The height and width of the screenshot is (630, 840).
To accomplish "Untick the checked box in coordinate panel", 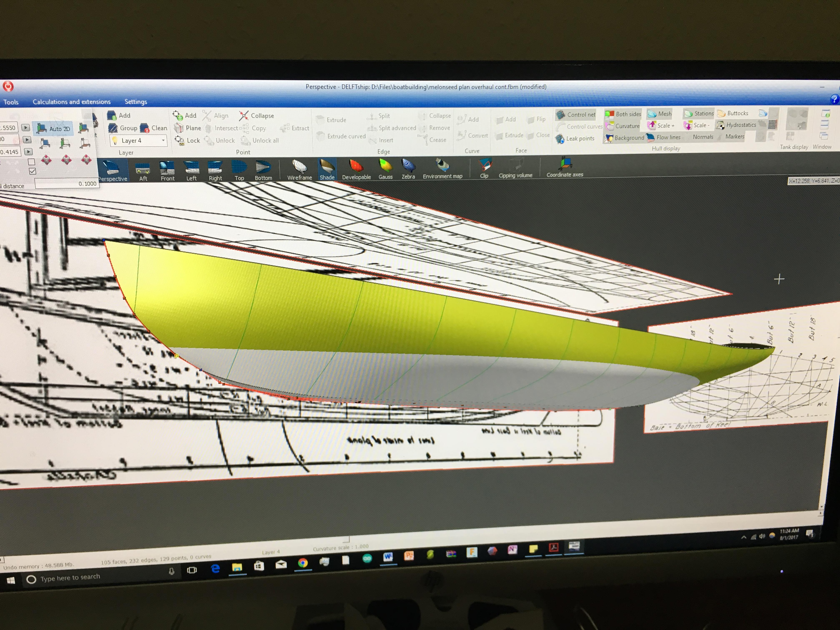I will pos(33,171).
